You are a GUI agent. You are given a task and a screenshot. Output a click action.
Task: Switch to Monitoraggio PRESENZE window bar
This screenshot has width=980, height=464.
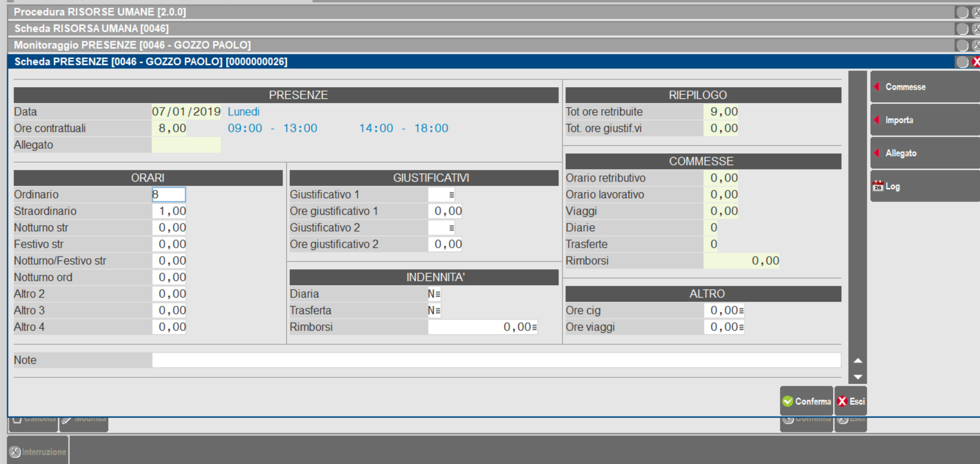(132, 45)
